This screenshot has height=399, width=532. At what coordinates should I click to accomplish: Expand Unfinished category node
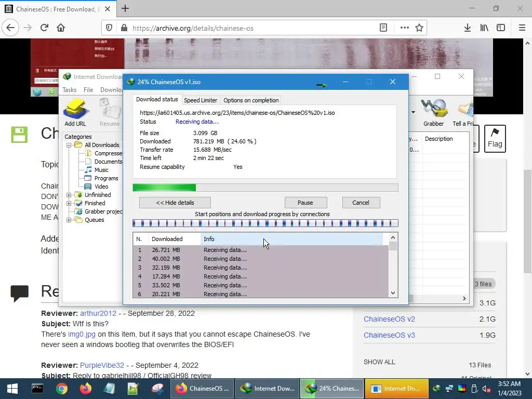tap(69, 195)
